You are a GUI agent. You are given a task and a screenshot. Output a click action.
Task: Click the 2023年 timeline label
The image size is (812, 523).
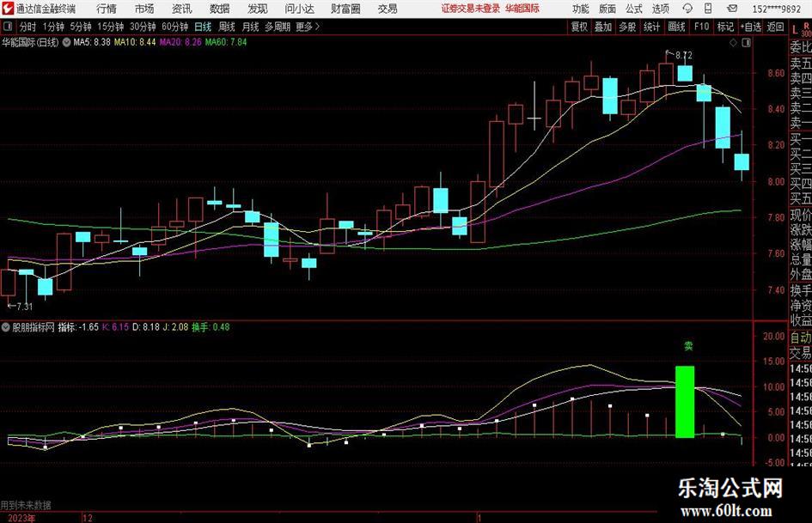click(x=21, y=518)
